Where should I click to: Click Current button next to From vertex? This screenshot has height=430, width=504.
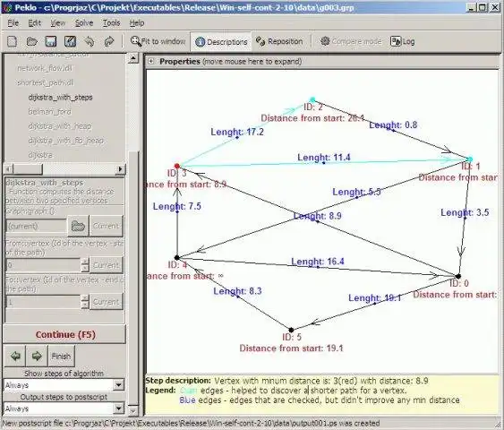click(106, 265)
